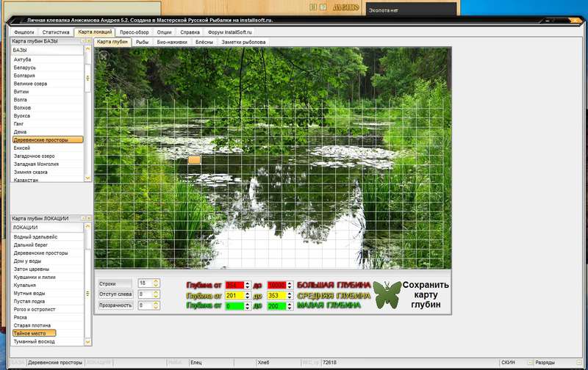Click stepper of green 200 depth field

pyautogui.click(x=290, y=306)
